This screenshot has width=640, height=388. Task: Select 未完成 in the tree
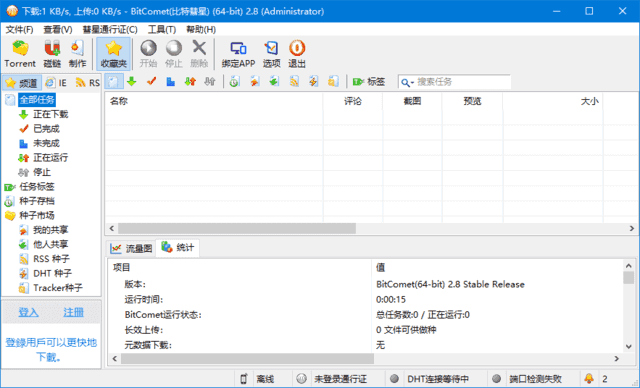46,143
